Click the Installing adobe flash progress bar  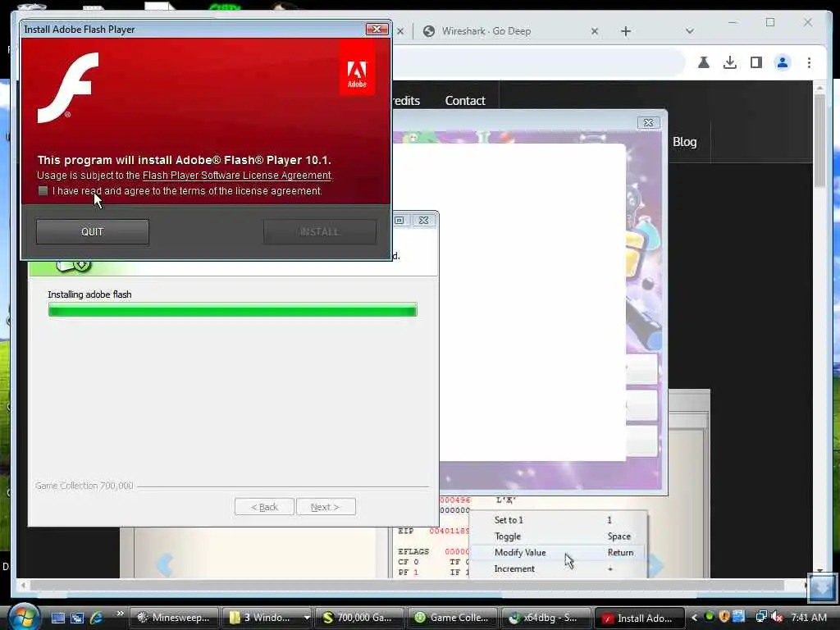click(x=232, y=309)
